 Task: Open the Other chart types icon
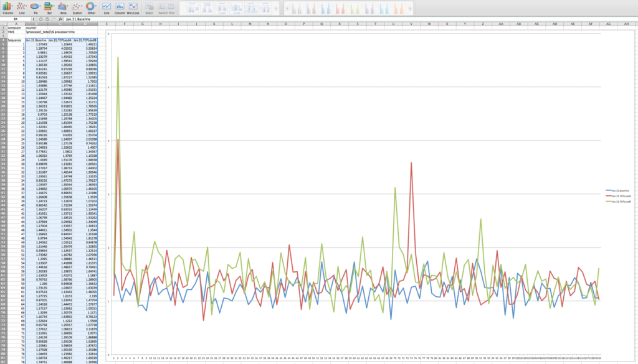[90, 6]
